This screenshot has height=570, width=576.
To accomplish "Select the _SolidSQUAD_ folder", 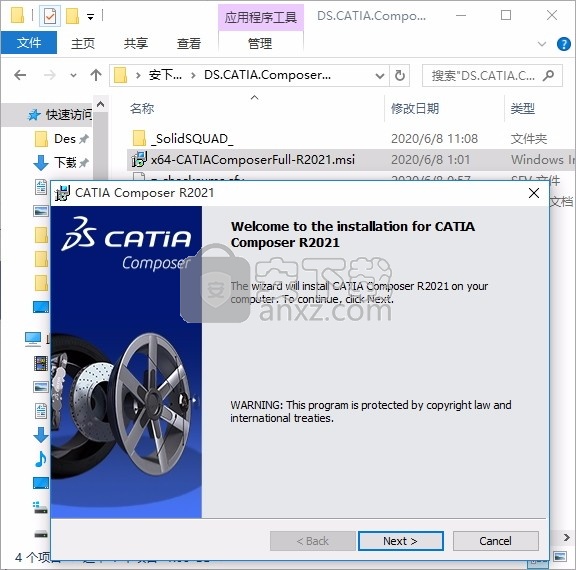I will (192, 139).
